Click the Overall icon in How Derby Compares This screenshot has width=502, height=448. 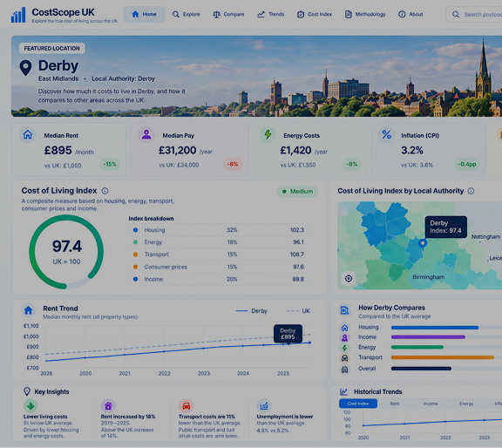pyautogui.click(x=344, y=370)
